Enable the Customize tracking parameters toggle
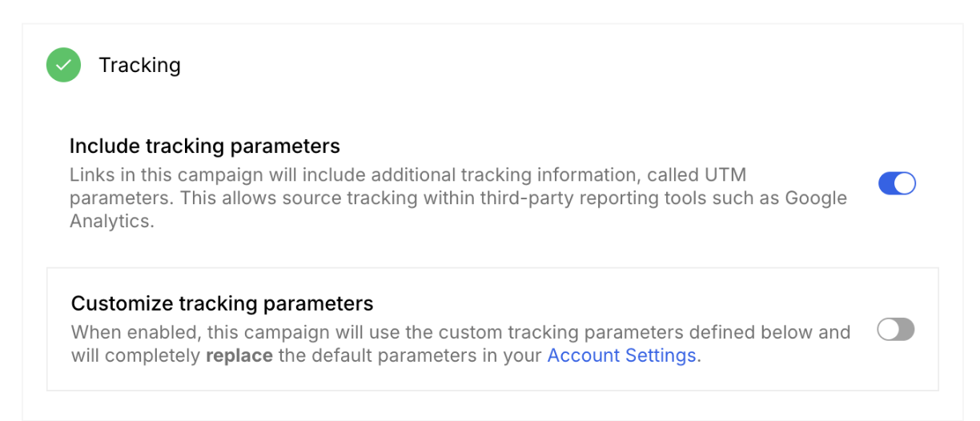 click(x=895, y=330)
